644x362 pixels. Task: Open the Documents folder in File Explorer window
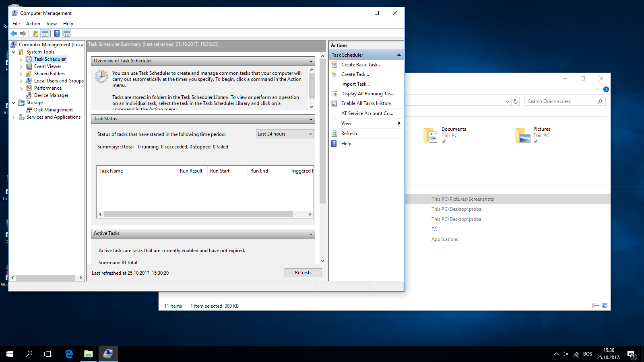(445, 136)
